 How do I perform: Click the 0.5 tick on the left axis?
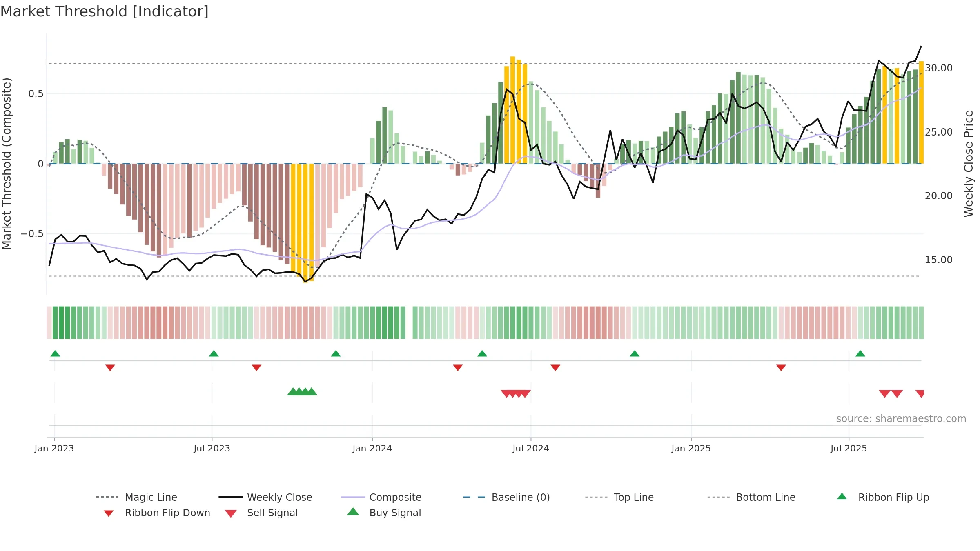tap(36, 94)
